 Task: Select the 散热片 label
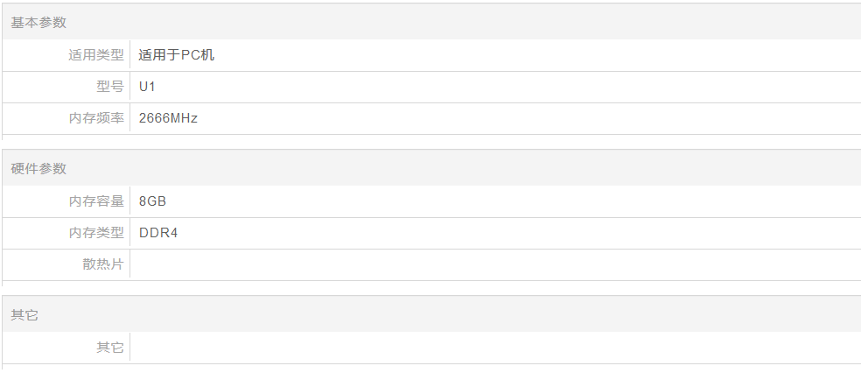click(x=103, y=264)
